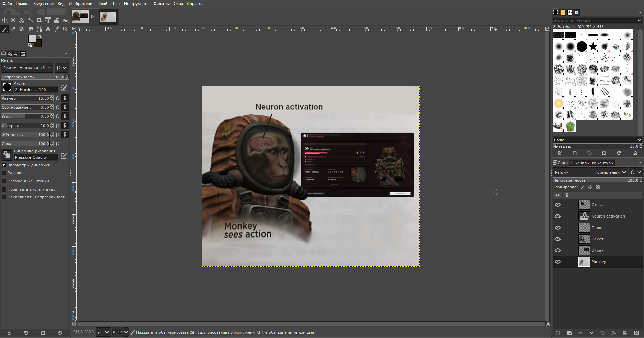Open the units px dropdown in status bar
The image size is (644, 338).
pos(103,332)
